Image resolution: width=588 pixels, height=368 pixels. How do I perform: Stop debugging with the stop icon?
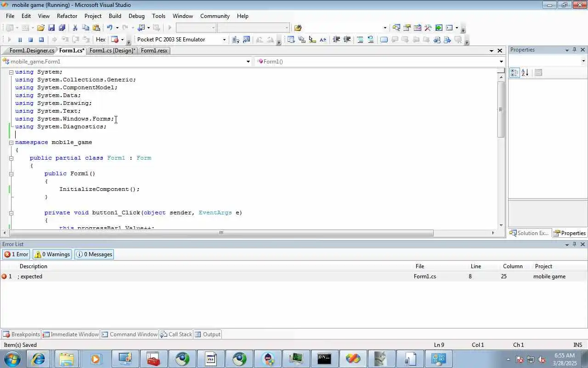point(30,40)
